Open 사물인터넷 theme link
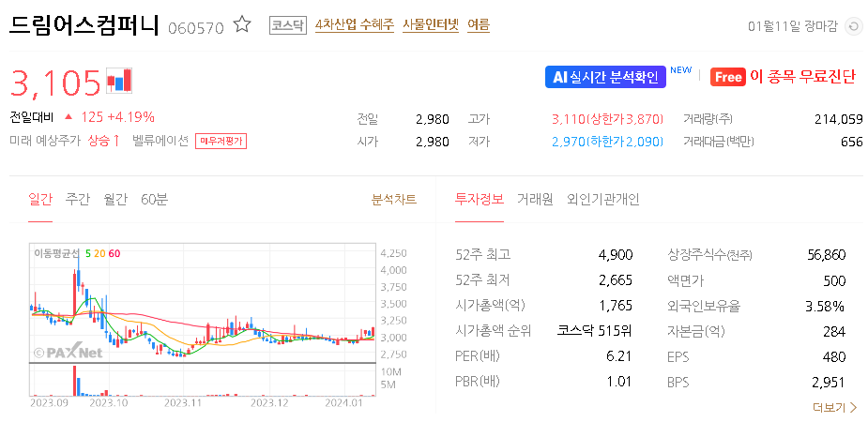 point(430,25)
